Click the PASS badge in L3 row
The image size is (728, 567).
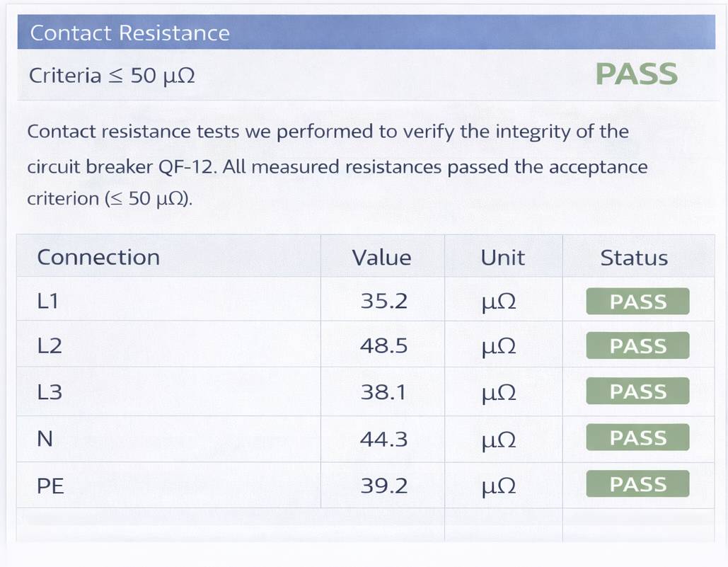click(x=637, y=391)
